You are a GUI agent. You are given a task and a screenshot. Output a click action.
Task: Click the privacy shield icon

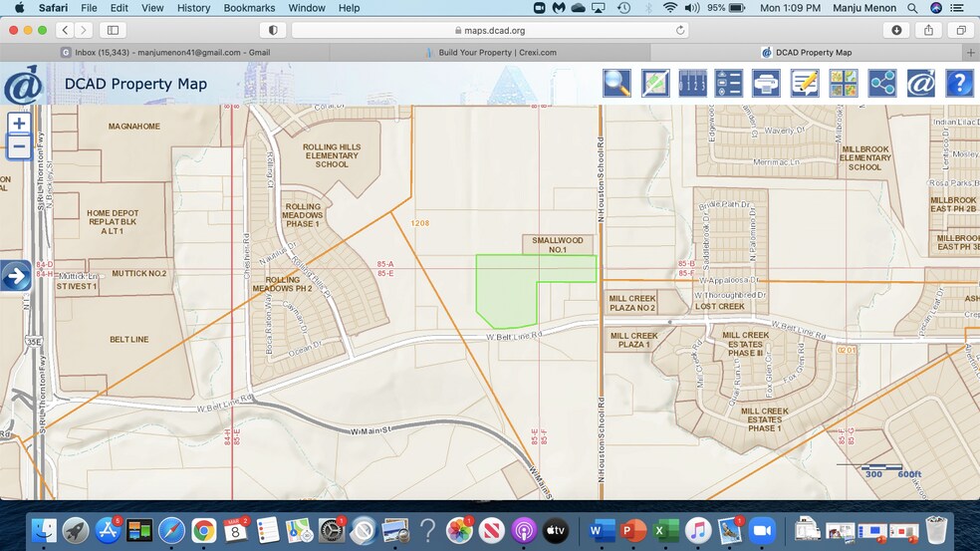point(273,30)
